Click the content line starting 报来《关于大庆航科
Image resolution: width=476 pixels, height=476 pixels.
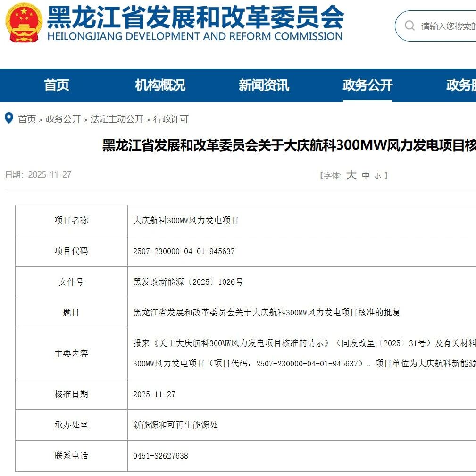(304, 343)
